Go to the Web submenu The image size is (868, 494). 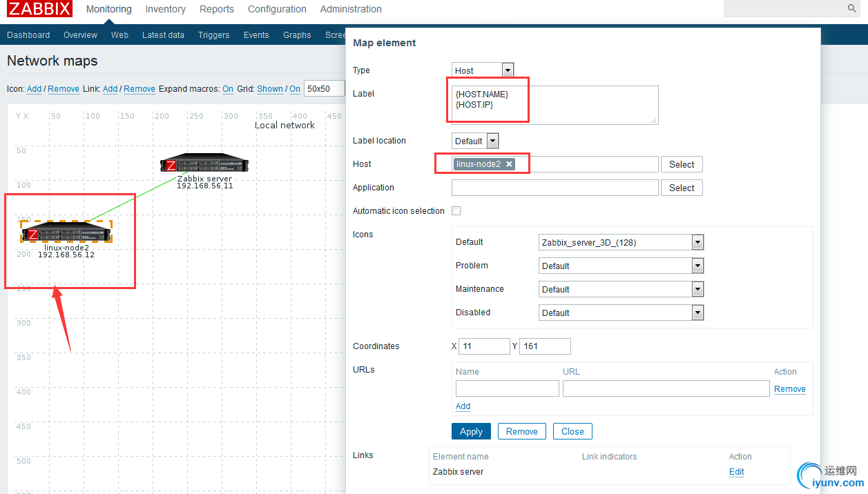coord(120,35)
